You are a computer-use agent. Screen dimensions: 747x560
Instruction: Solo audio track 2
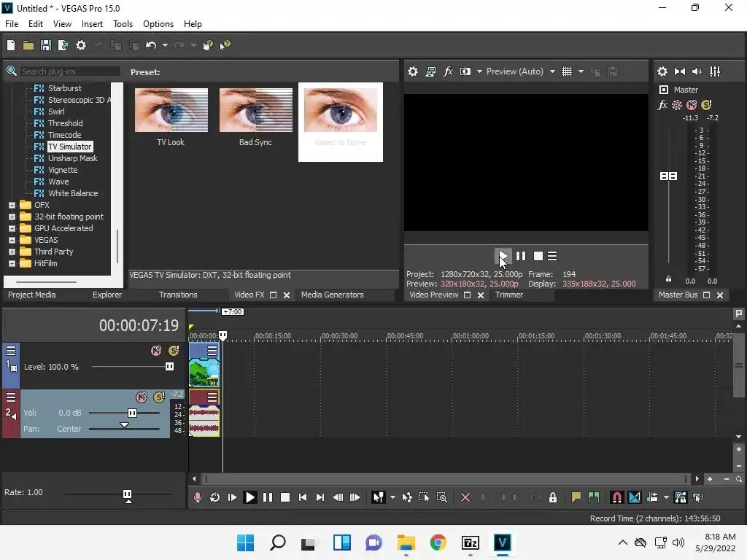click(159, 397)
